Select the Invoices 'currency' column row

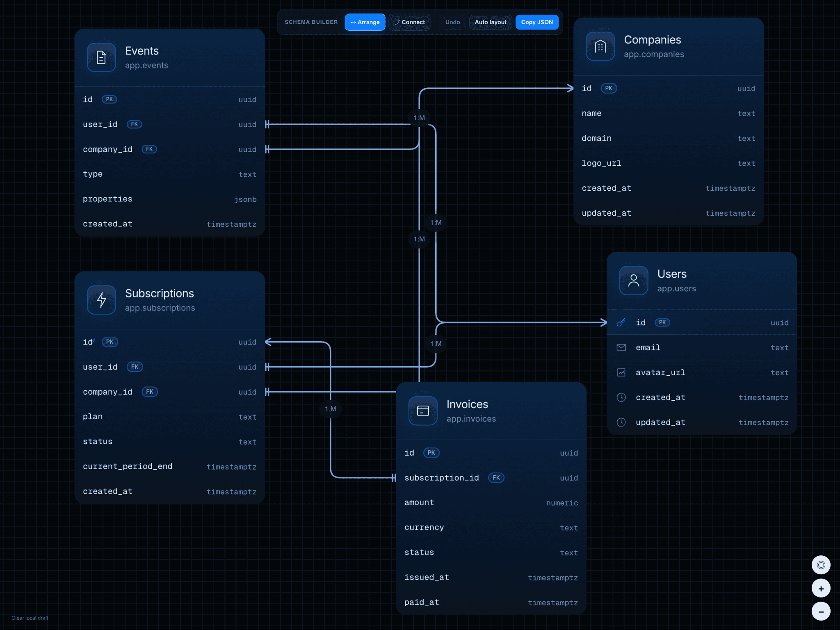(491, 528)
